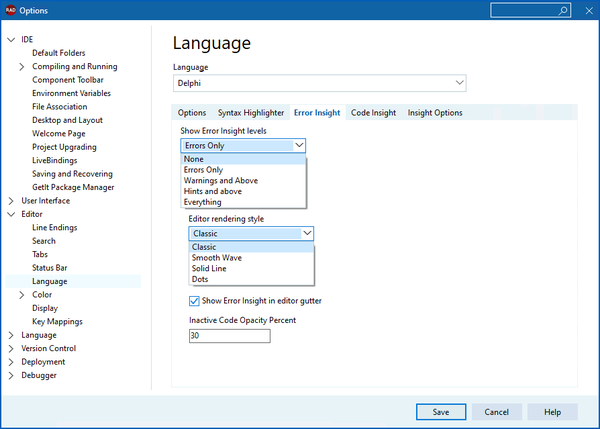
Task: Select Line Endings under Editor
Action: point(54,228)
